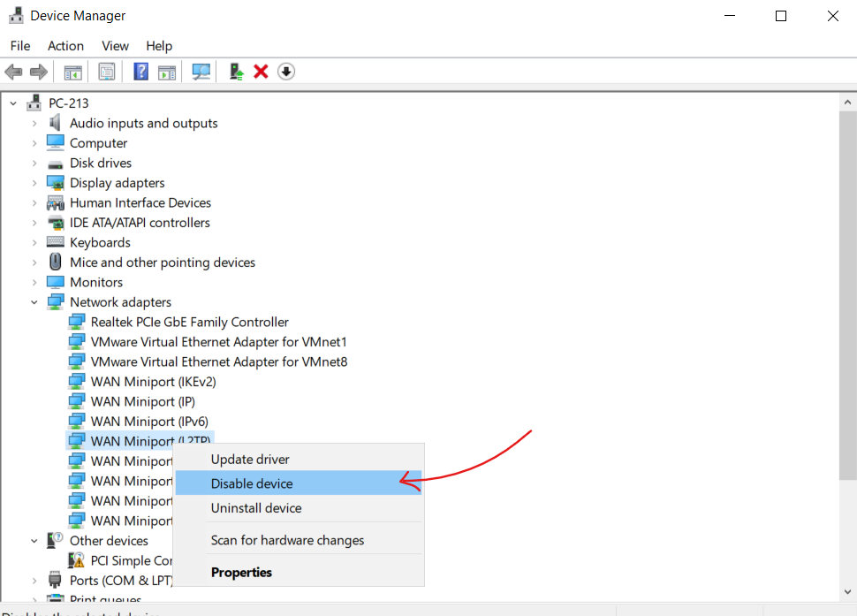Select Realtek PCIe GbE Family Controller
The width and height of the screenshot is (857, 616).
[189, 323]
